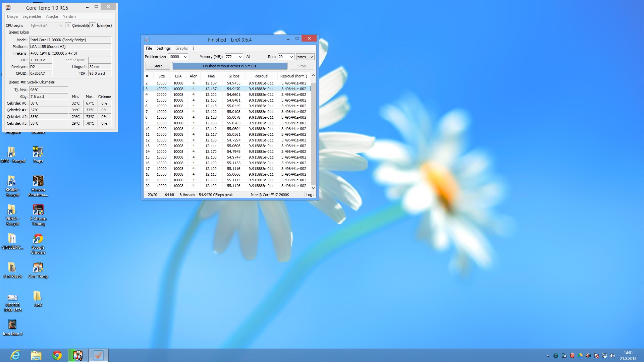This screenshot has width=644, height=362.
Task: Click the 54.9470 GFlops peak status entry
Action: coord(216,195)
